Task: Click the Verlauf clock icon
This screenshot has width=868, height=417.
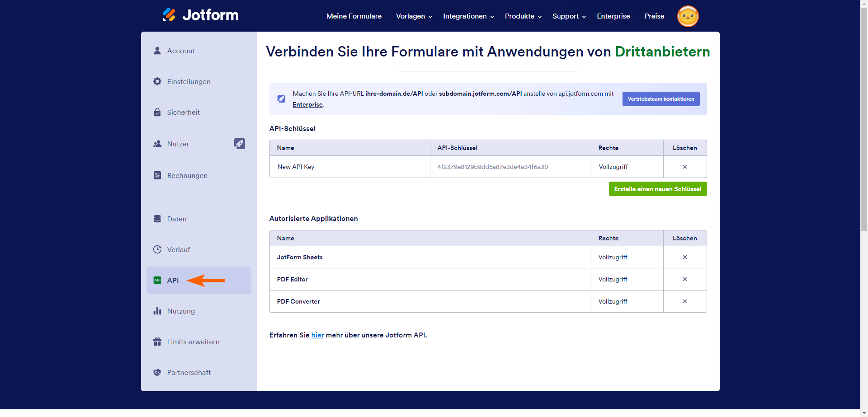Action: (157, 249)
